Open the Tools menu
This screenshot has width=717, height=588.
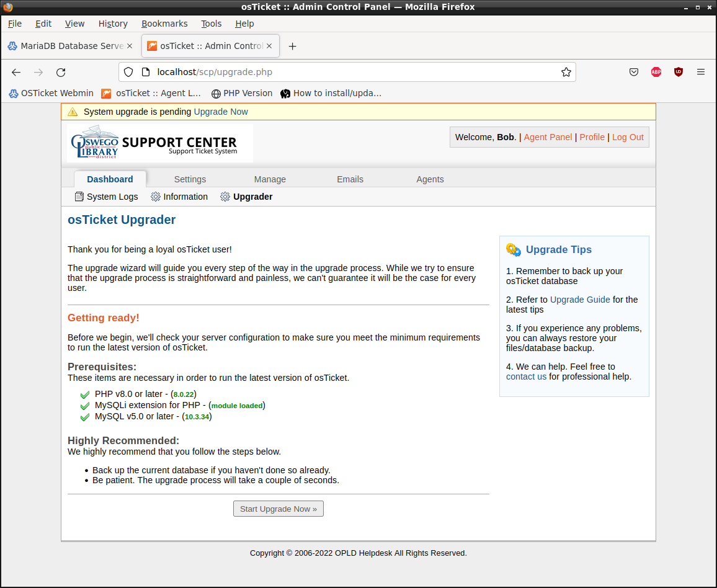tap(212, 24)
